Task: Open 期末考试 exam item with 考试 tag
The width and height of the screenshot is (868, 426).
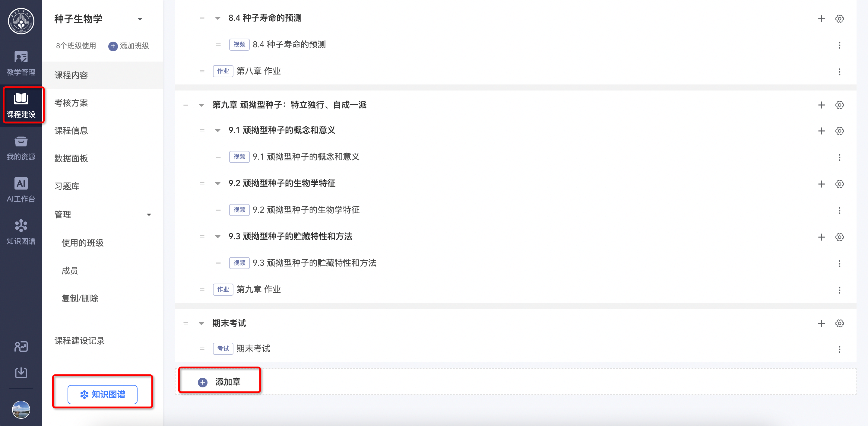Action: pos(253,348)
